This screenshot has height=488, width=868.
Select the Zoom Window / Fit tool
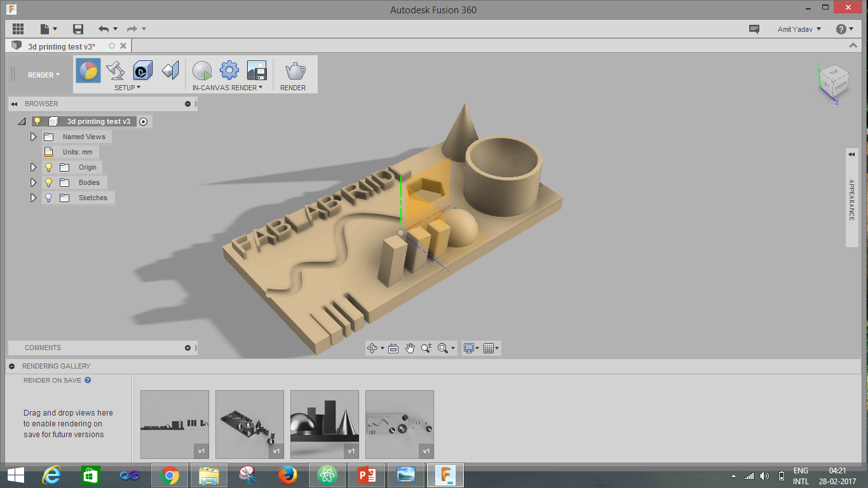444,348
